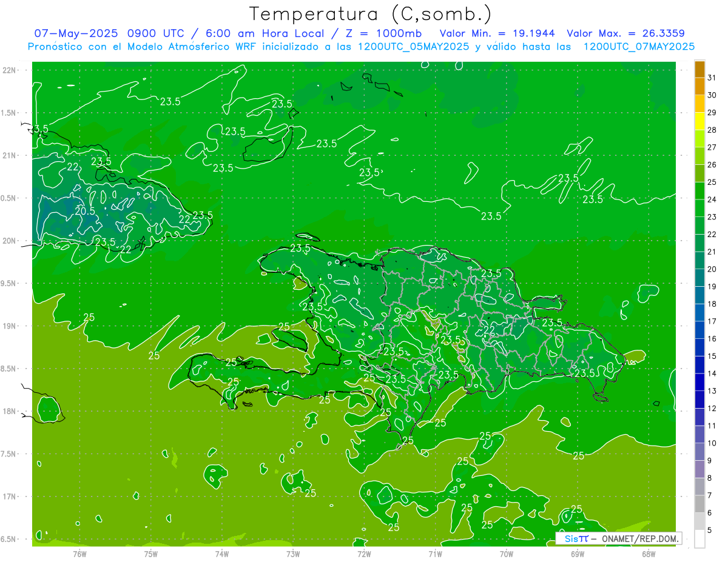Image resolution: width=728 pixels, height=562 pixels.
Task: Click the color bar label 17
Action: coord(712,321)
